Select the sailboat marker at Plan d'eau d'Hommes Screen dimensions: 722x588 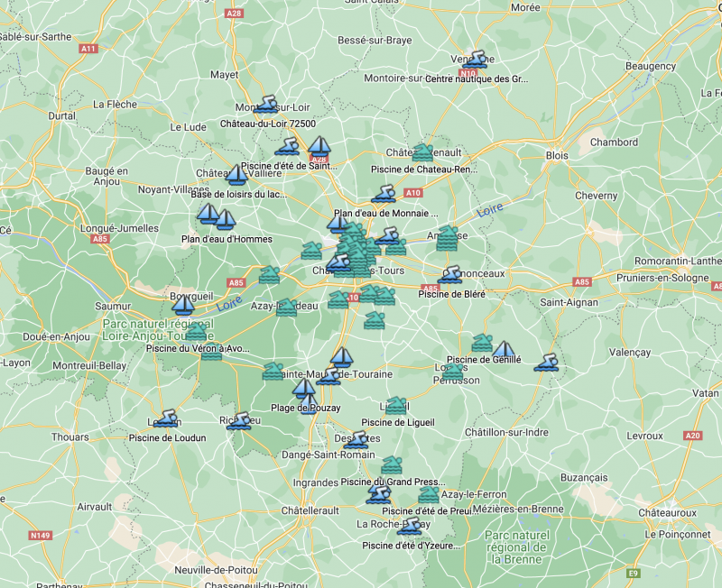click(x=223, y=220)
